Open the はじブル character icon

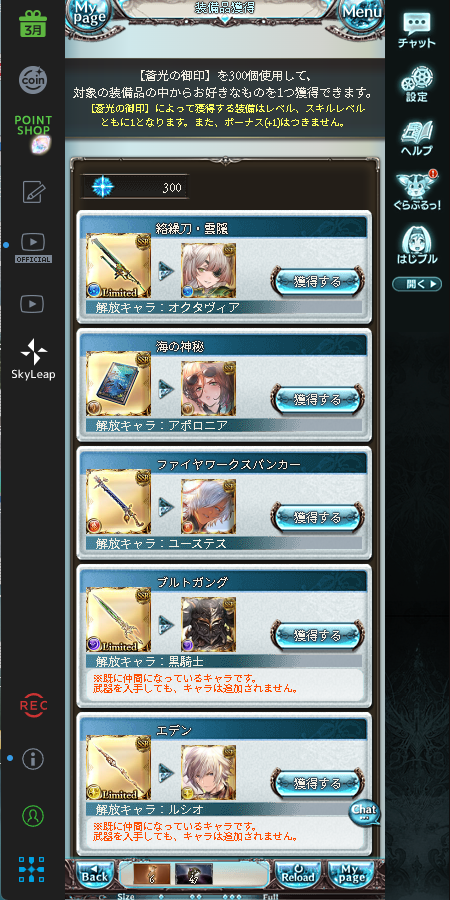coord(417,246)
